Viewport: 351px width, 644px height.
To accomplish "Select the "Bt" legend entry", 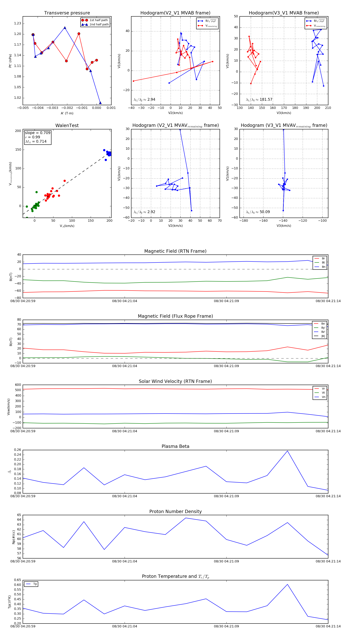I will [x=320, y=263].
